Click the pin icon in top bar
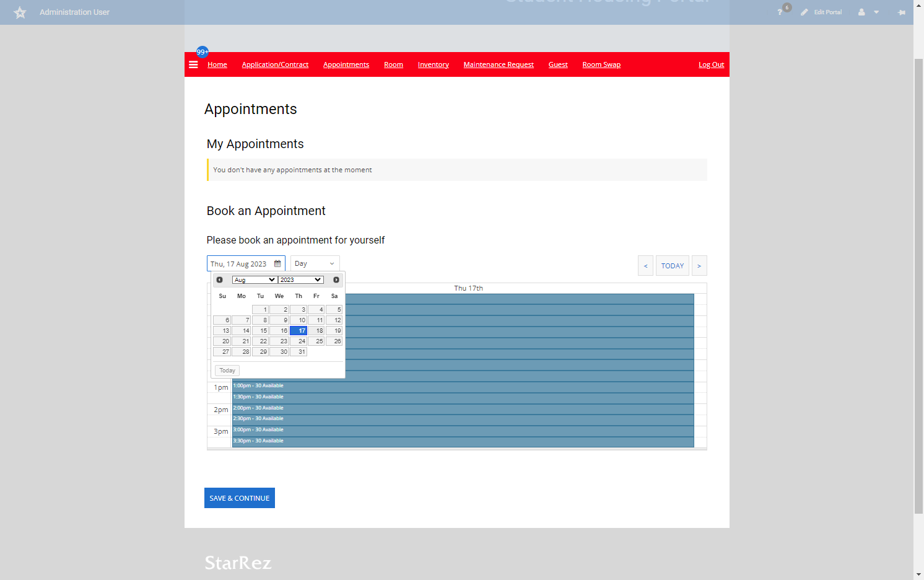This screenshot has height=580, width=924. pyautogui.click(x=902, y=12)
